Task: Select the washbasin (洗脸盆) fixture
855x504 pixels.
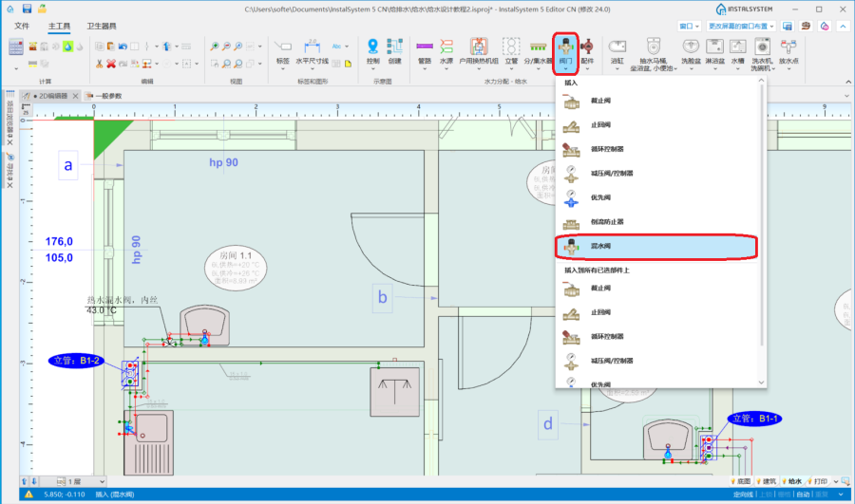Action: point(691,52)
